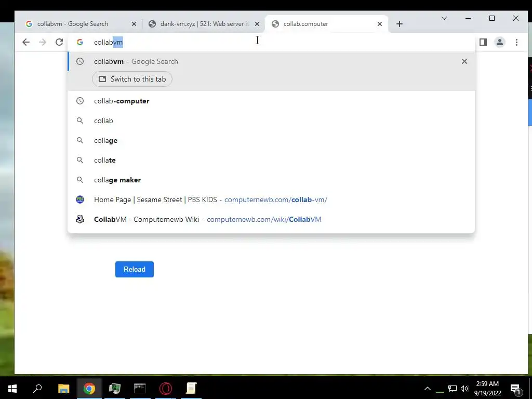
Task: Click the forward navigation arrow
Action: (43, 42)
